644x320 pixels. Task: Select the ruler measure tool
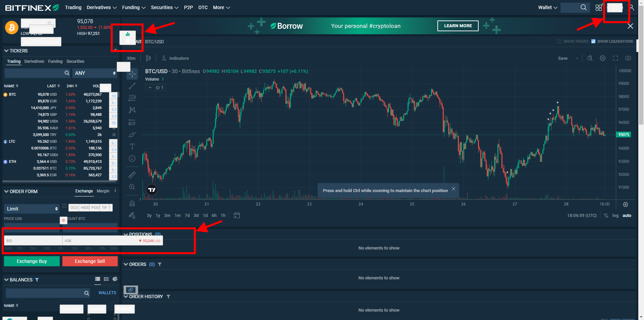(132, 175)
